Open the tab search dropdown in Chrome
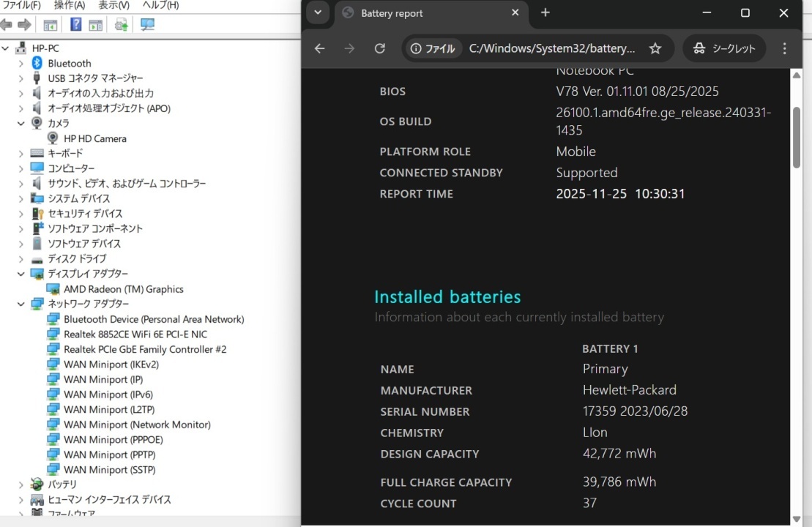This screenshot has height=527, width=812. (x=317, y=13)
